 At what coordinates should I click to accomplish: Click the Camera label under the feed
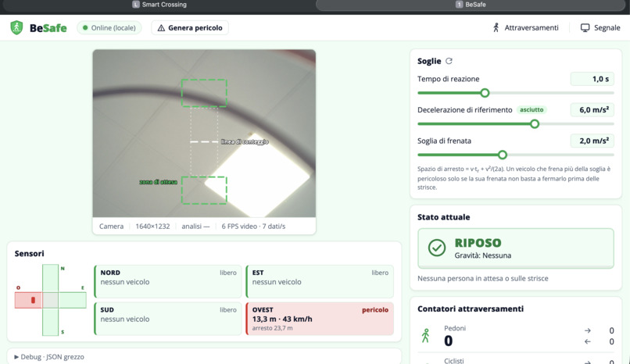(111, 227)
